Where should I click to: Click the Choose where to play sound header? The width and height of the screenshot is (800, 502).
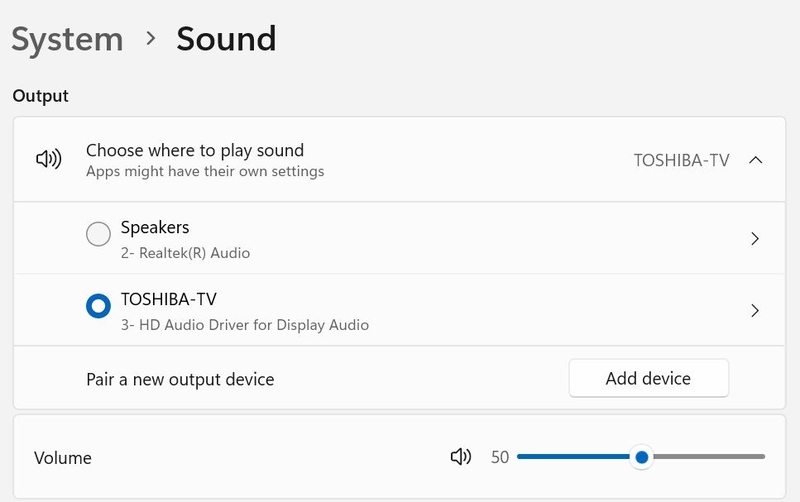(x=195, y=150)
